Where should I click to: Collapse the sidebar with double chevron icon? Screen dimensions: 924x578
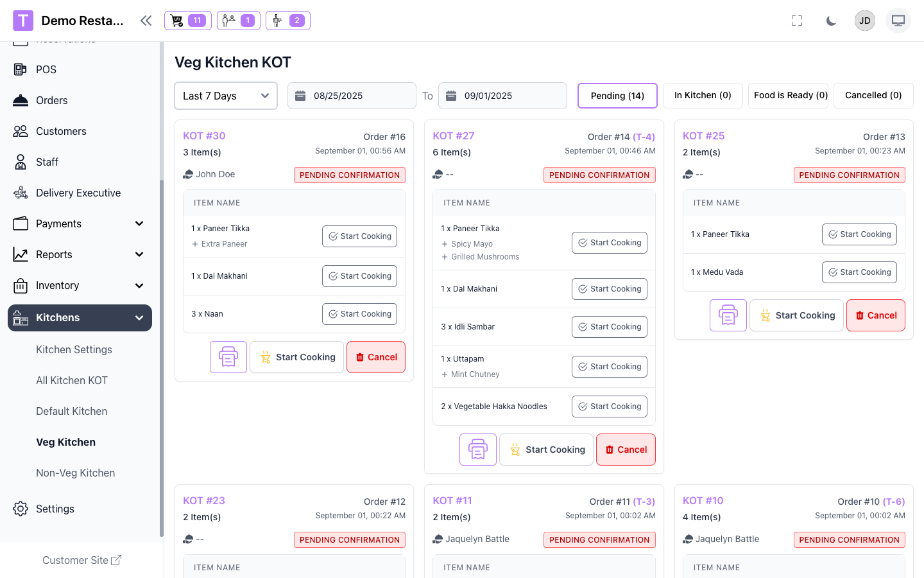(x=146, y=21)
